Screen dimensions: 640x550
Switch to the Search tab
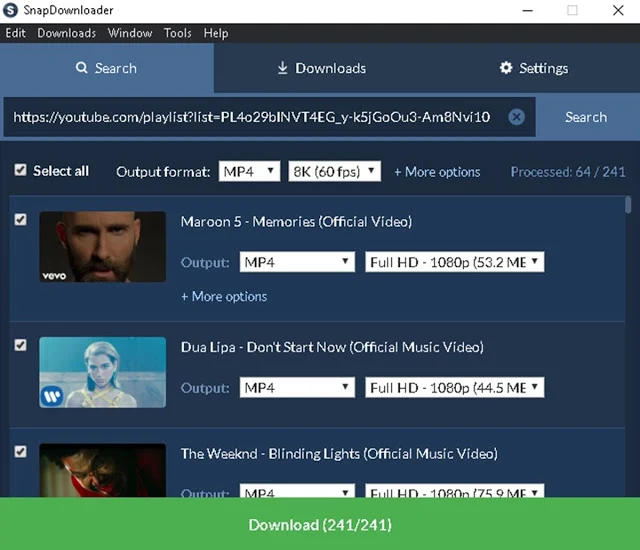[x=107, y=68]
